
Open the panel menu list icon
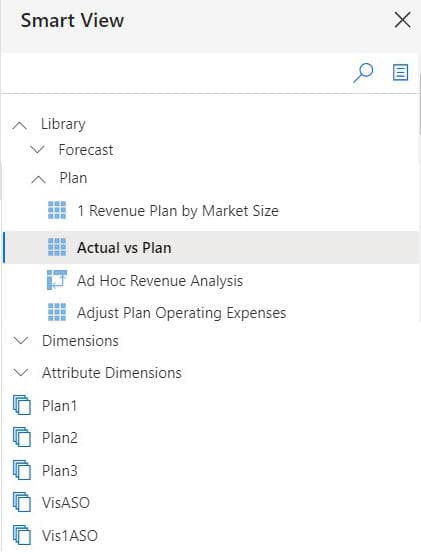[x=400, y=72]
